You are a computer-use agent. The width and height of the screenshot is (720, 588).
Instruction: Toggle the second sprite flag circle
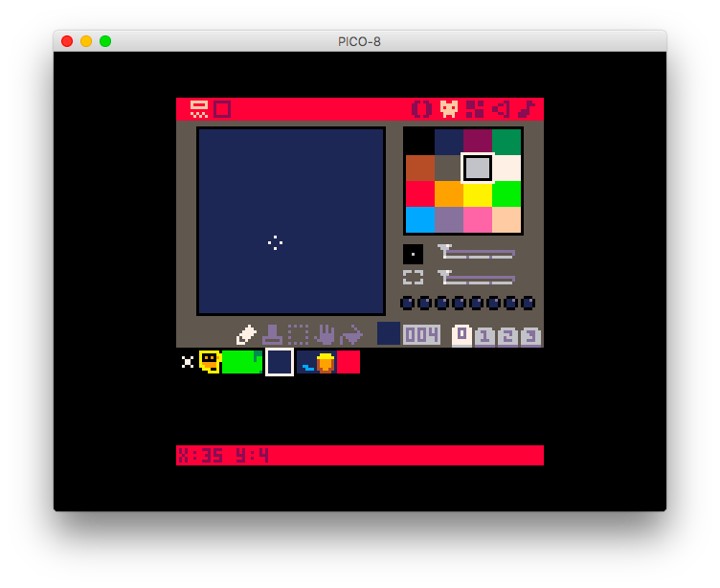[425, 304]
